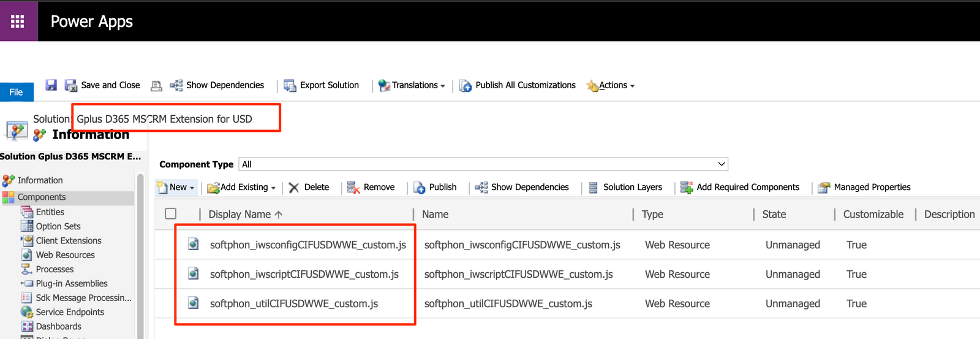Viewport: 980px width, 339px height.
Task: Click the Translations globe icon
Action: pos(384,86)
